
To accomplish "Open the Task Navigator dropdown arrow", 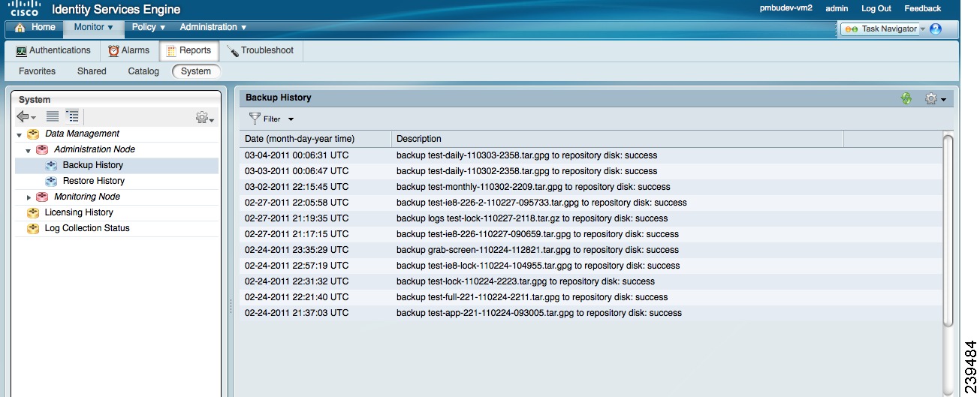I will point(923,29).
